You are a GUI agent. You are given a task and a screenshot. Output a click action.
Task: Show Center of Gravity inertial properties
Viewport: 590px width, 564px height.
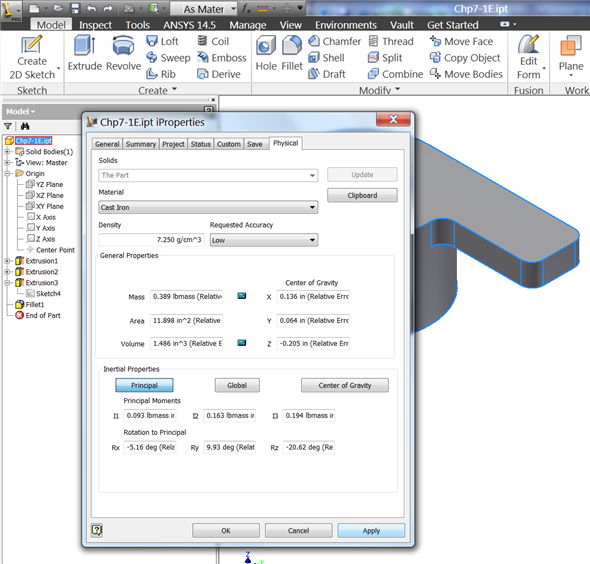pos(345,385)
